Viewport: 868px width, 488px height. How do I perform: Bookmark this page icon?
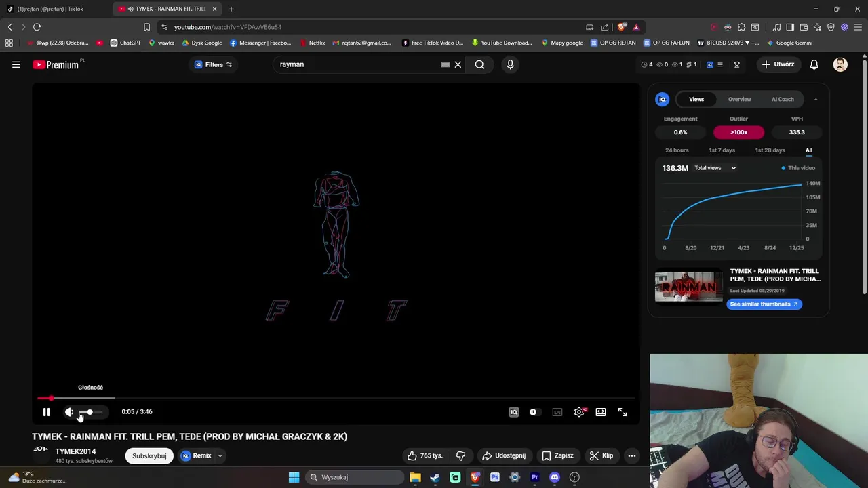[146, 27]
